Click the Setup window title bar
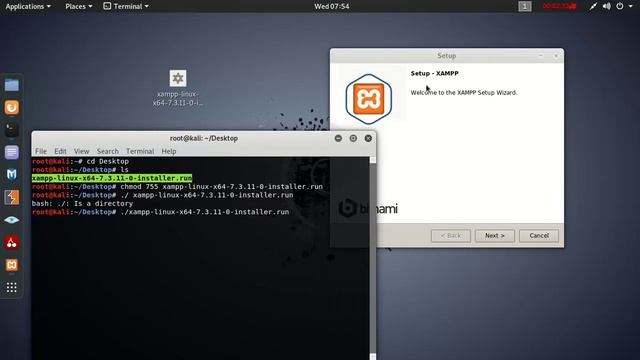This screenshot has height=360, width=640. point(447,56)
